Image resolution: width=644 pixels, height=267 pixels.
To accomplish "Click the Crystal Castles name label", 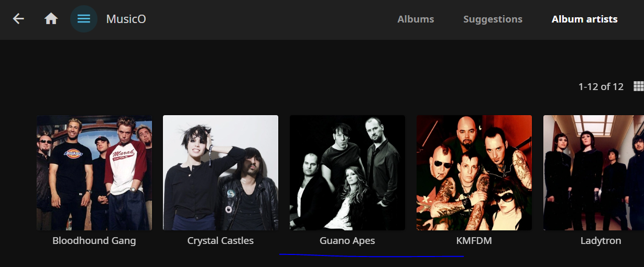I will 221,241.
